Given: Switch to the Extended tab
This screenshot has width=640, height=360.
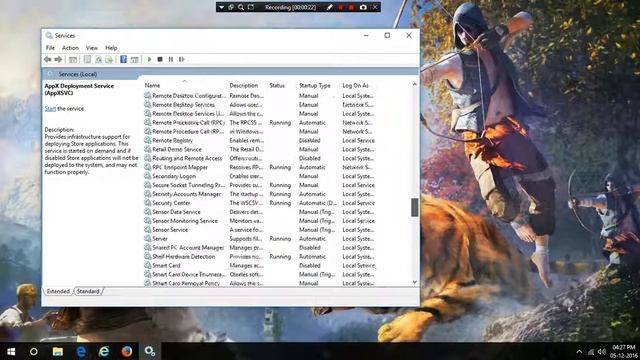Looking at the screenshot, I should (x=58, y=291).
